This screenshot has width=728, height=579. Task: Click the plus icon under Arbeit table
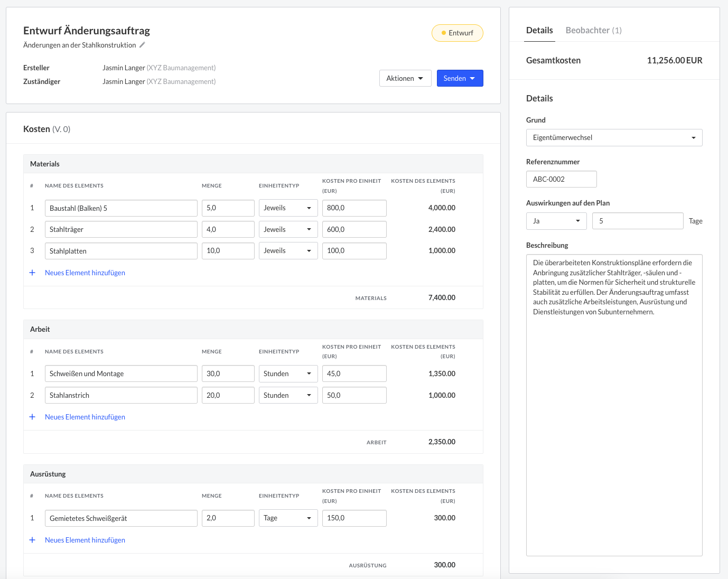point(32,417)
